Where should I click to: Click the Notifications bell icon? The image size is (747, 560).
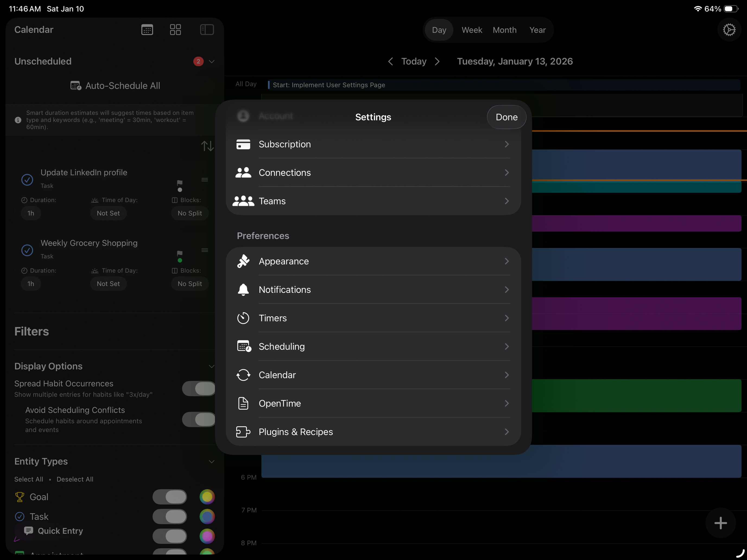coord(243,289)
